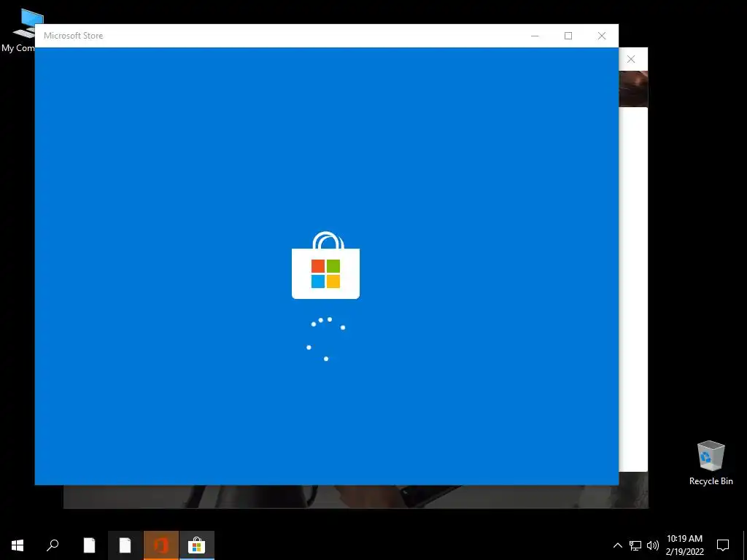Click the Microsoft Store title bar text
The width and height of the screenshot is (747, 560).
[x=74, y=36]
